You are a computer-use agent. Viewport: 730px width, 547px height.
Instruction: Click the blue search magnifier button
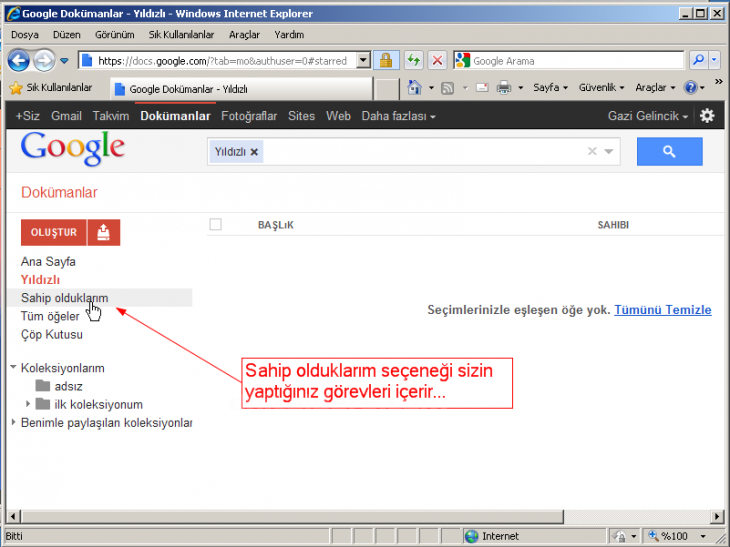(x=669, y=152)
